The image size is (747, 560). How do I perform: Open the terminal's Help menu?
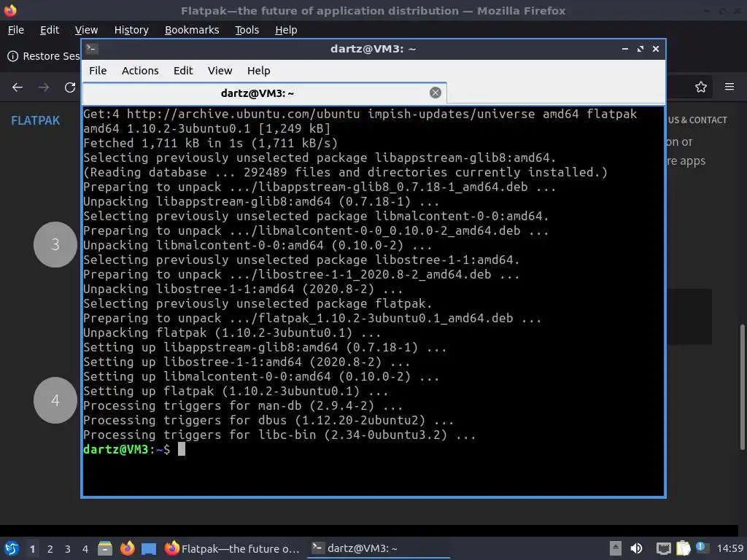coord(259,71)
